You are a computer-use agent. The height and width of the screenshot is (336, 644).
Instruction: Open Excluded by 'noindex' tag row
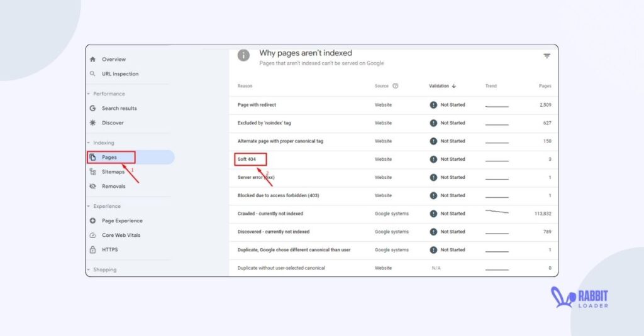tap(394, 123)
